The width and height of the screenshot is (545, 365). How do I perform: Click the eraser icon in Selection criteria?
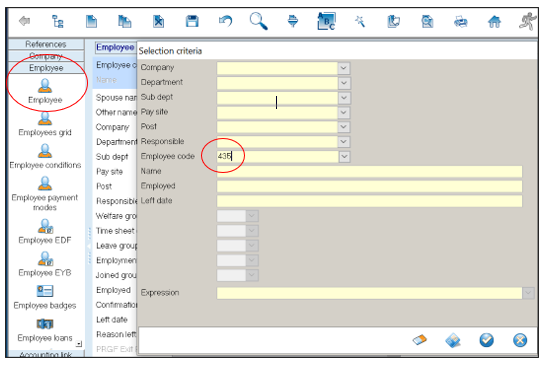pyautogui.click(x=420, y=340)
